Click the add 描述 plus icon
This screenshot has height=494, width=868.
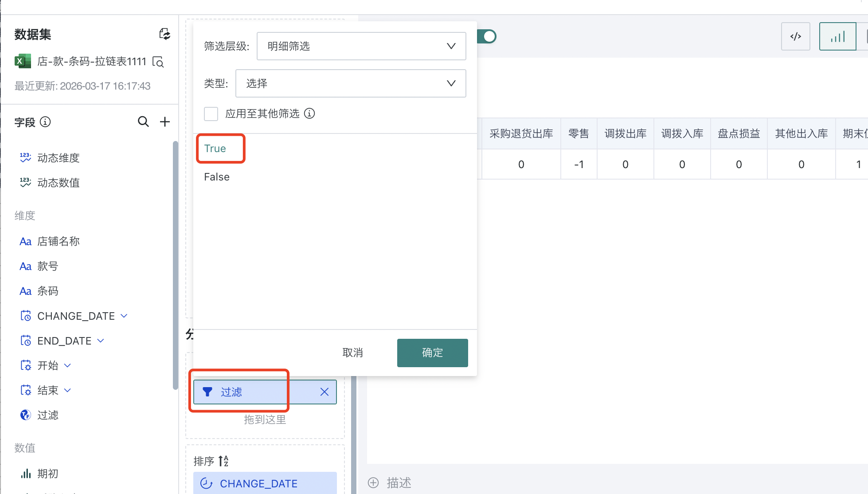pyautogui.click(x=373, y=482)
